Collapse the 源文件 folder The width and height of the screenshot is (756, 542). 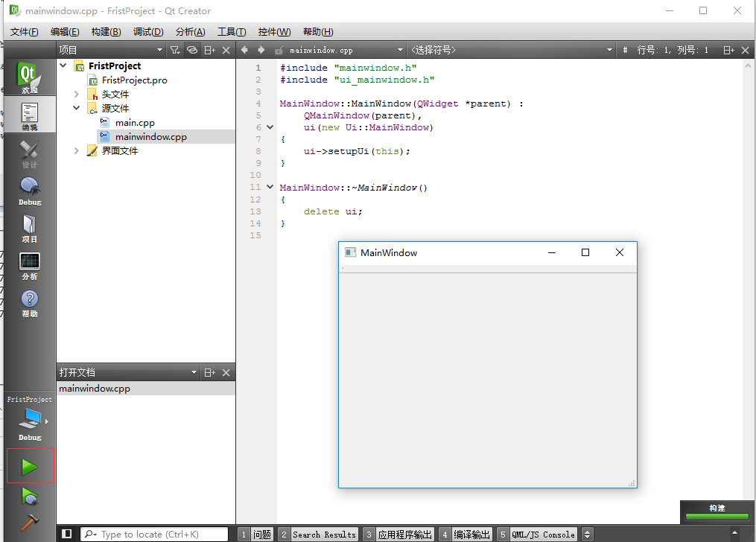[76, 108]
